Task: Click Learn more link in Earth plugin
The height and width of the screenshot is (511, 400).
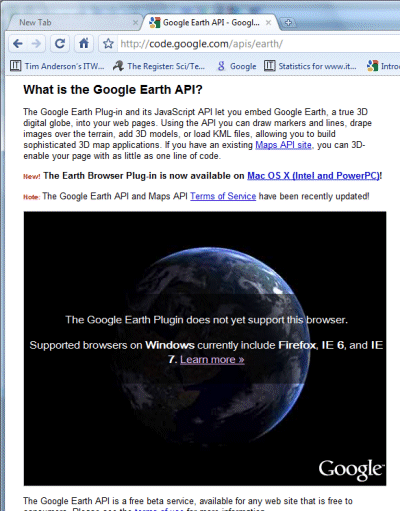Action: point(212,360)
